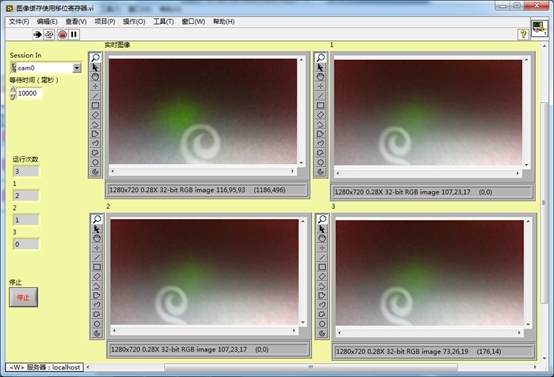Select pointer tool in image 3 palette

tap(322, 229)
